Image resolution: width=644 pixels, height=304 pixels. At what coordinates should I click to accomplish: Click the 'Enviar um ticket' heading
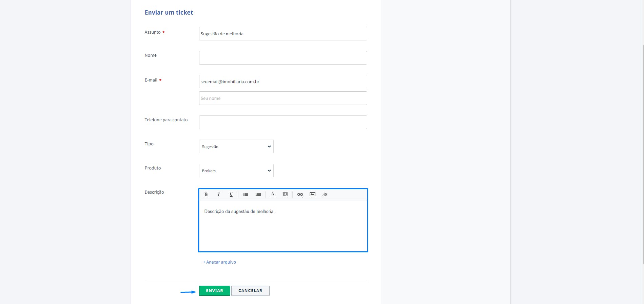click(x=169, y=13)
